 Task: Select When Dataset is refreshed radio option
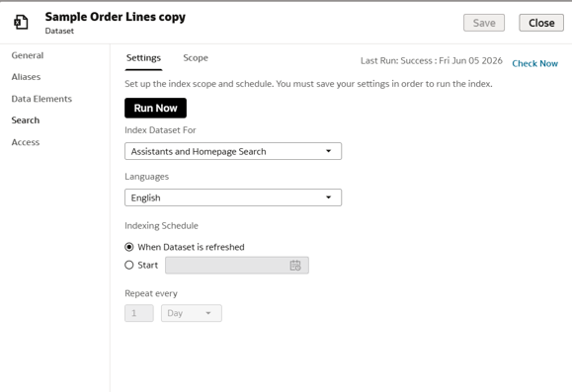[129, 247]
